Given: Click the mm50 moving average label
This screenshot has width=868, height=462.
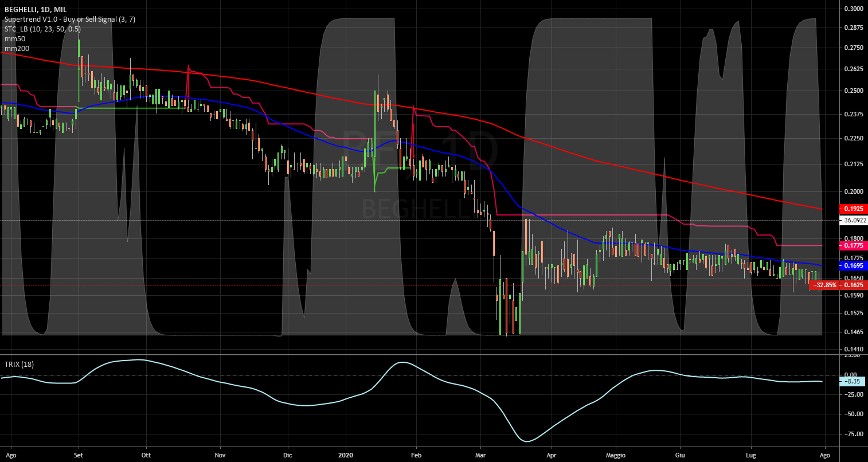Looking at the screenshot, I should click(x=14, y=39).
